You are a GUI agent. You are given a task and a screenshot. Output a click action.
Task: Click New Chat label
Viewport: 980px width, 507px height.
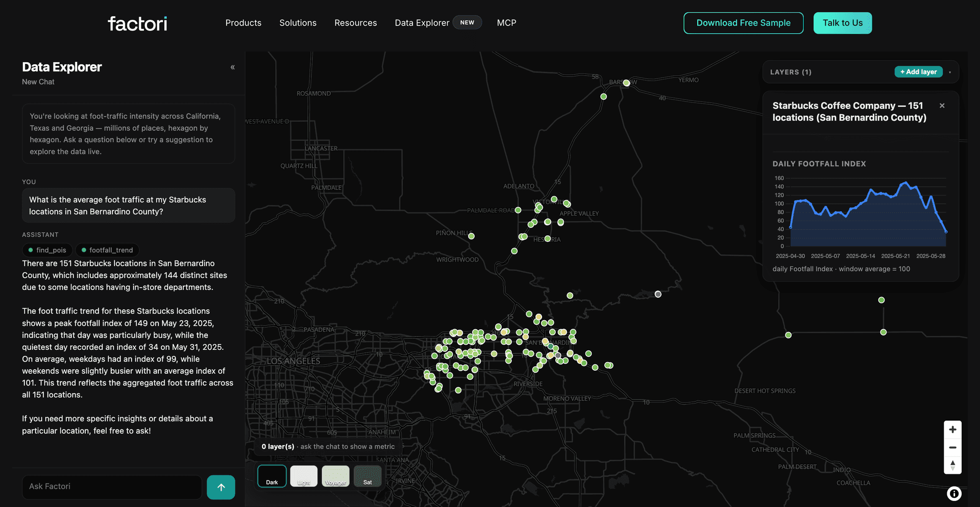38,82
